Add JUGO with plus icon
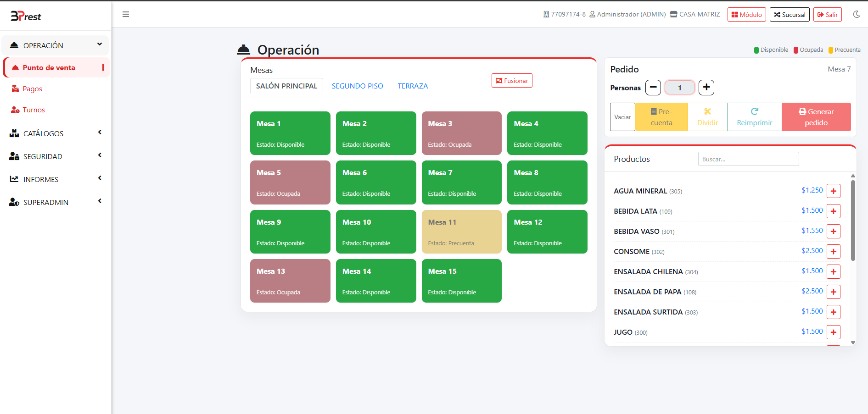Viewport: 868px width, 414px height. click(x=834, y=332)
